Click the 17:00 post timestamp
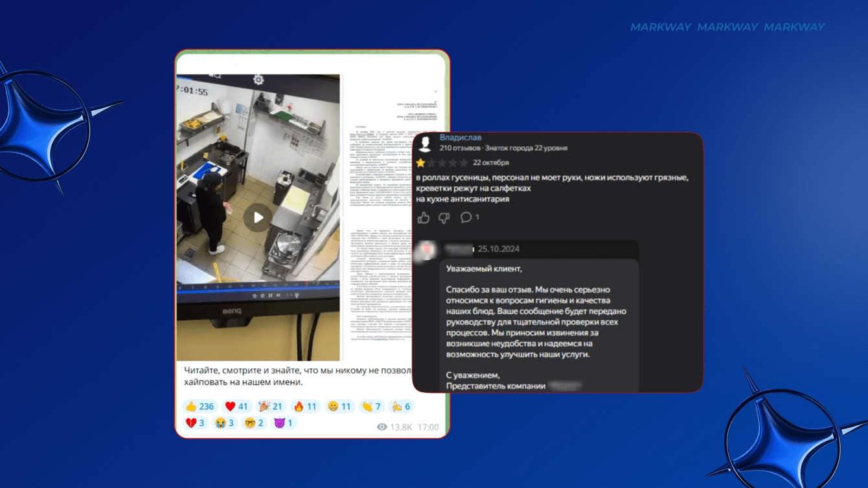Screen dimensions: 868x488 click(x=428, y=427)
